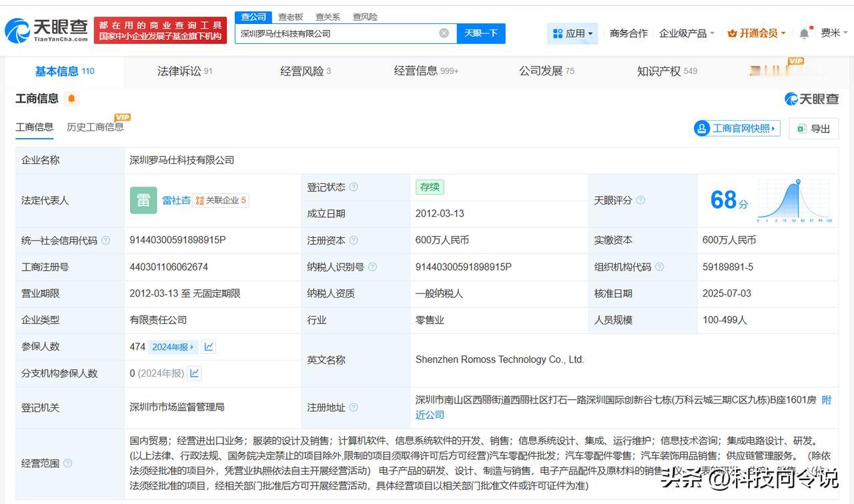Click the 人员规模 value 100-499人
The width and height of the screenshot is (854, 504).
pos(725,320)
